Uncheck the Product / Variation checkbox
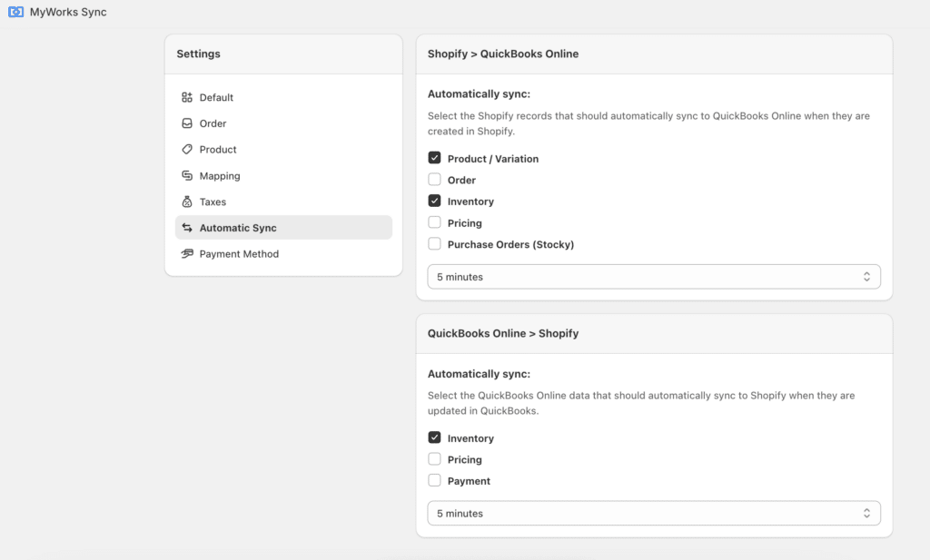The width and height of the screenshot is (930, 560). 435,158
